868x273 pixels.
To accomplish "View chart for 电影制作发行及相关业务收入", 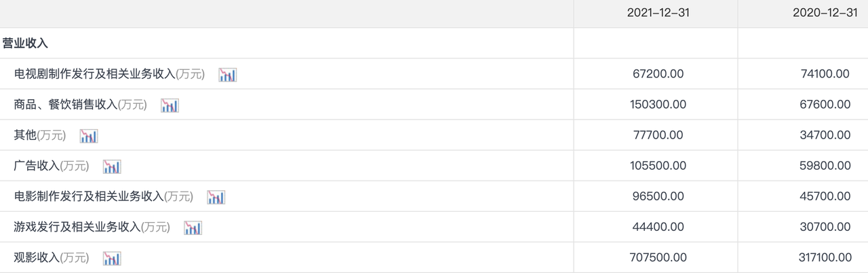I will tap(216, 197).
